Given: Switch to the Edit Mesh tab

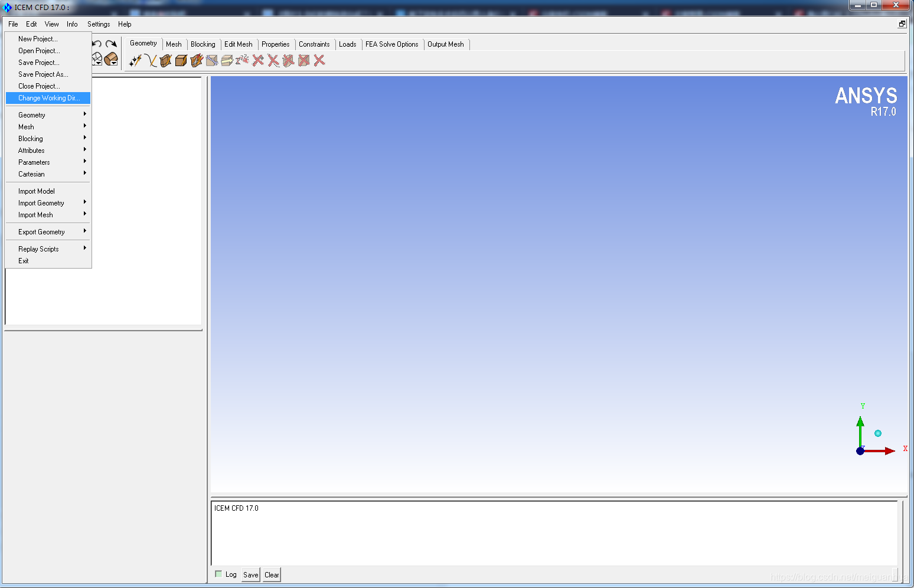Looking at the screenshot, I should (x=239, y=44).
